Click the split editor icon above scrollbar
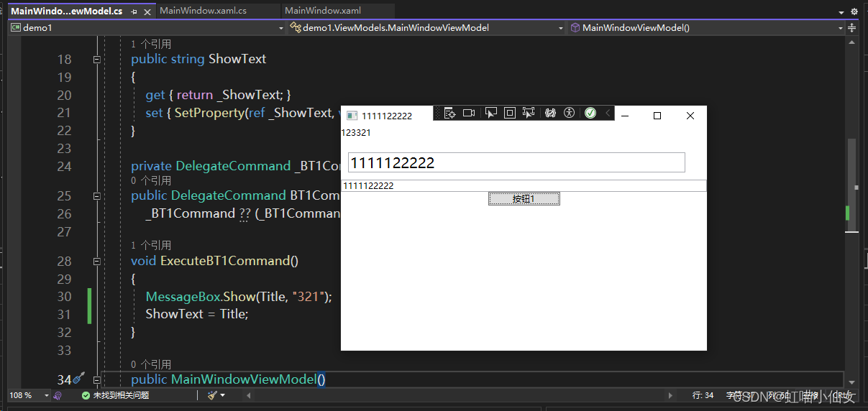The height and width of the screenshot is (411, 868). click(x=852, y=27)
